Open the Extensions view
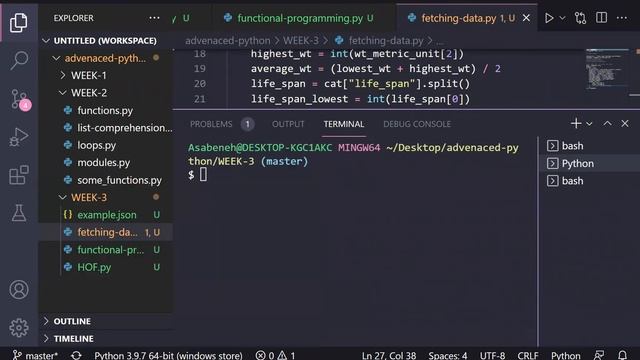The image size is (640, 360). (19, 175)
